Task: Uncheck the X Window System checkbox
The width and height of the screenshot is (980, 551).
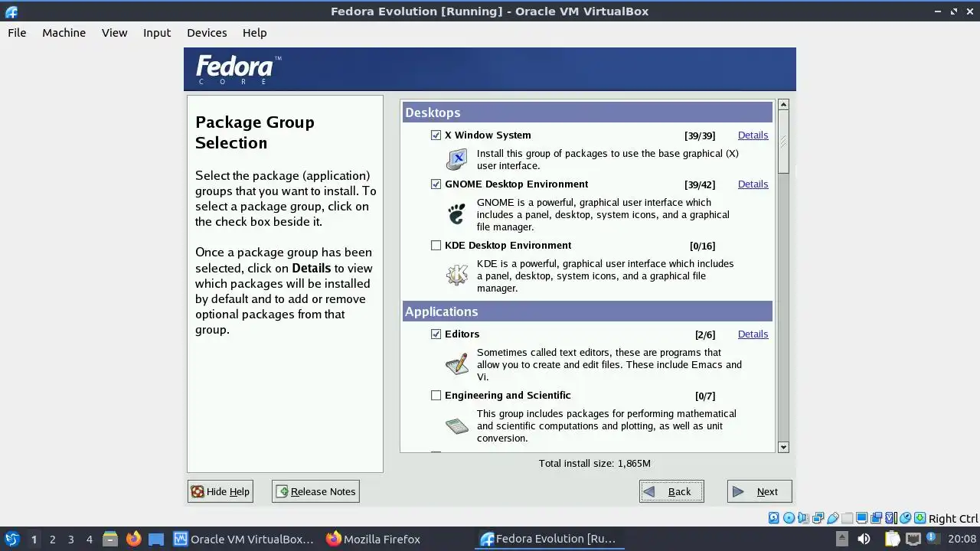Action: (436, 135)
